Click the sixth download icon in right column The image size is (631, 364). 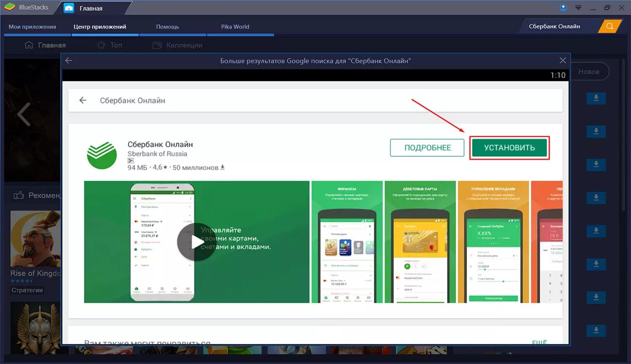(x=596, y=265)
